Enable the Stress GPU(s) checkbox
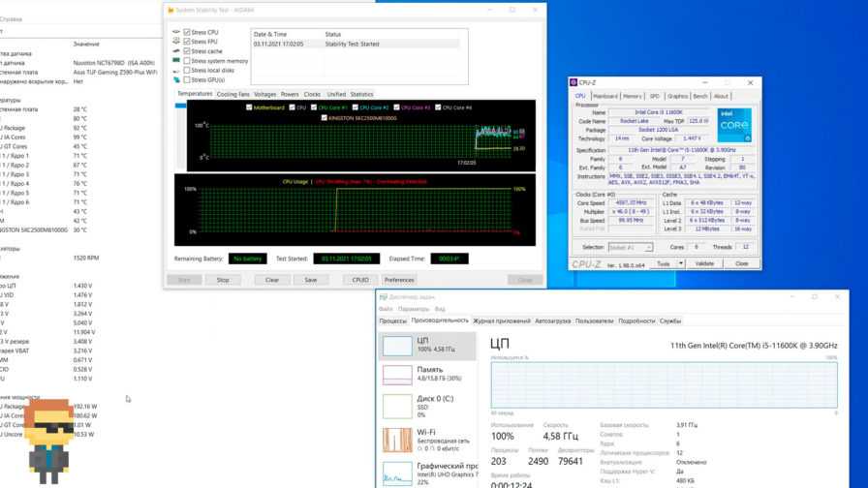 pos(187,79)
